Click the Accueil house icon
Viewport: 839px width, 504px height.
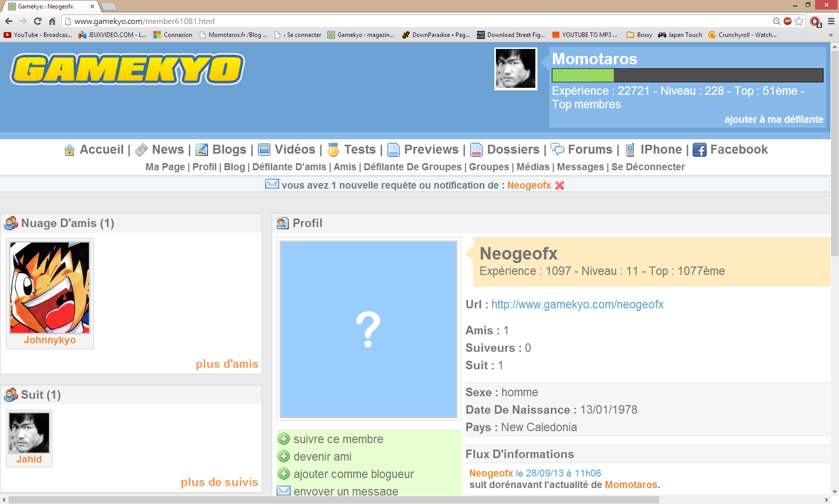[x=69, y=150]
